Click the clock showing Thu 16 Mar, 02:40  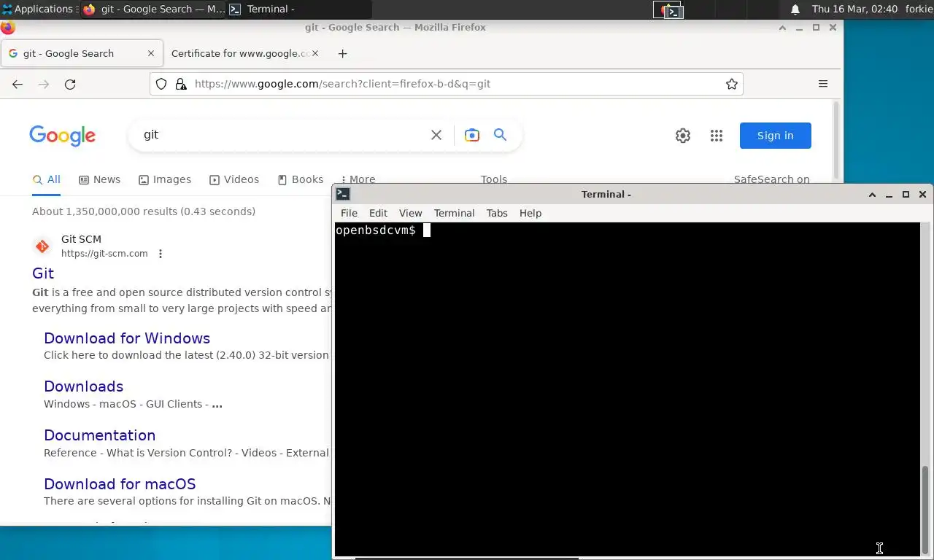pyautogui.click(x=854, y=9)
